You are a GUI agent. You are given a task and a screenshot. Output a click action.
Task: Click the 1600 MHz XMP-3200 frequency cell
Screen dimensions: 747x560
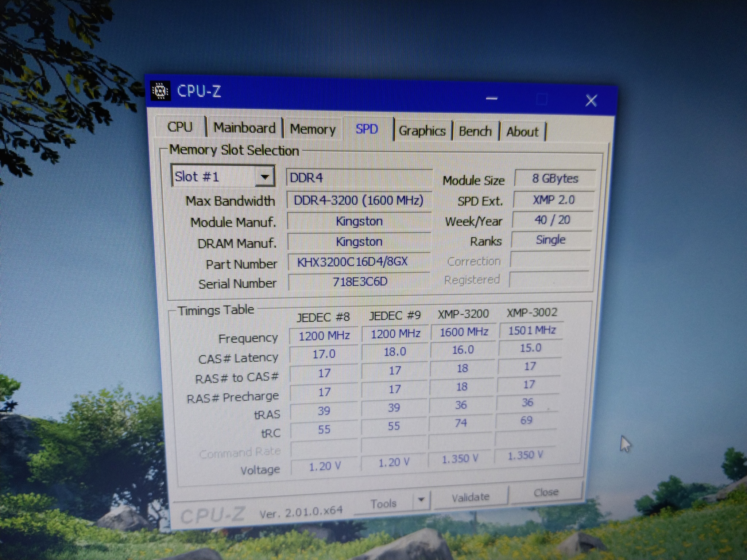(464, 332)
